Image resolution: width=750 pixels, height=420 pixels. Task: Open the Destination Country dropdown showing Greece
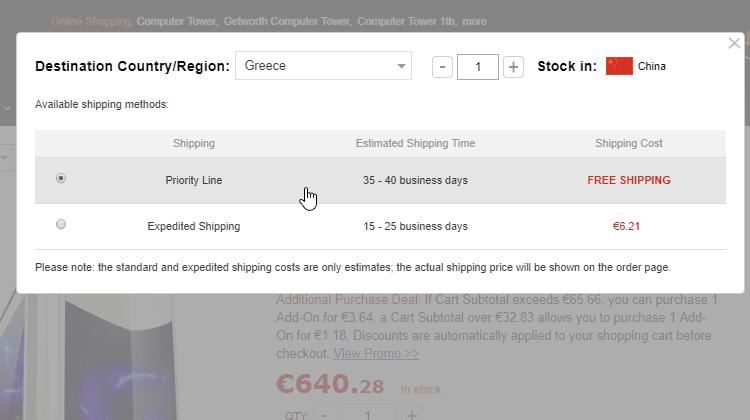tap(323, 67)
